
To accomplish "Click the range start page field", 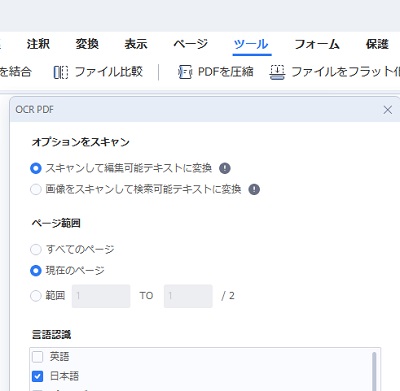I will (101, 296).
